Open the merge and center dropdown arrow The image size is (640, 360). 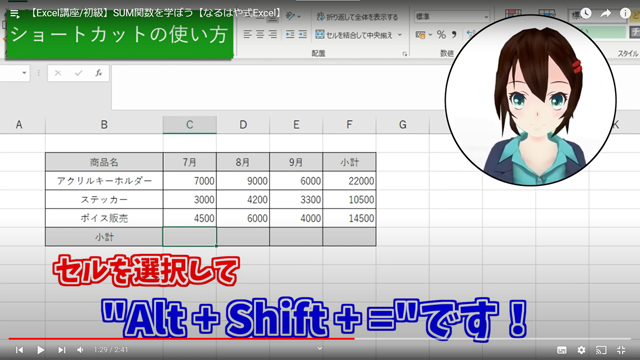coord(400,35)
